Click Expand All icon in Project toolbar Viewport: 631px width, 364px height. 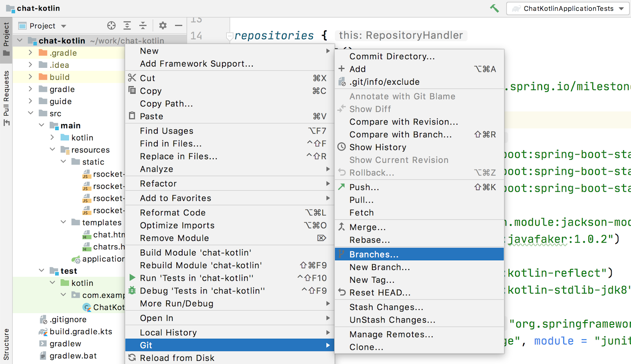[127, 26]
